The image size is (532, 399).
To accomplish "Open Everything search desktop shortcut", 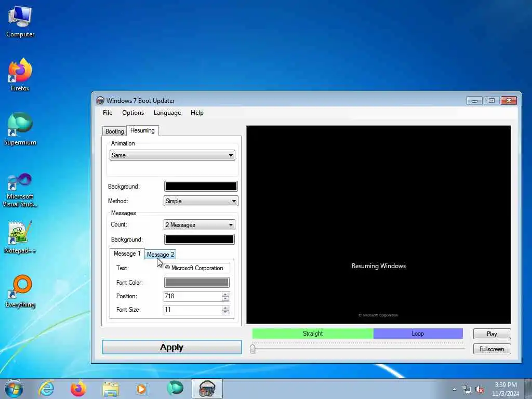I will [x=20, y=291].
